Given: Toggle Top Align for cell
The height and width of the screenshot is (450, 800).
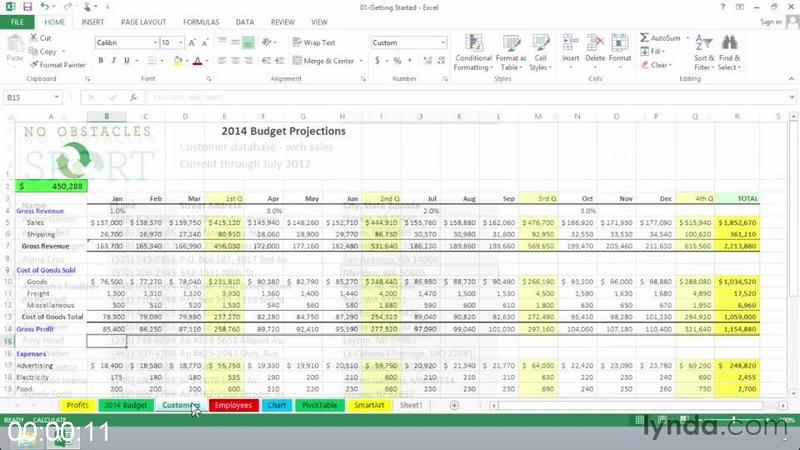Looking at the screenshot, I should pyautogui.click(x=222, y=43).
